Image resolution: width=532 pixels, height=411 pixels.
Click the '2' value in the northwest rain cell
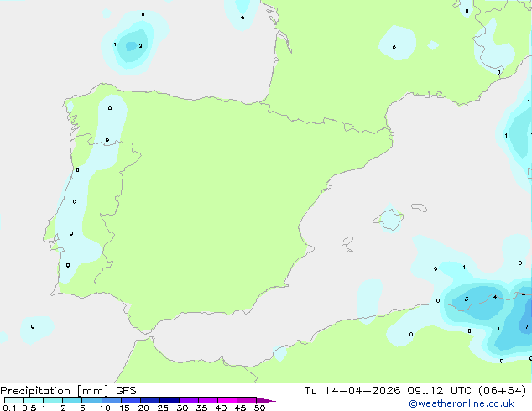click(x=140, y=46)
